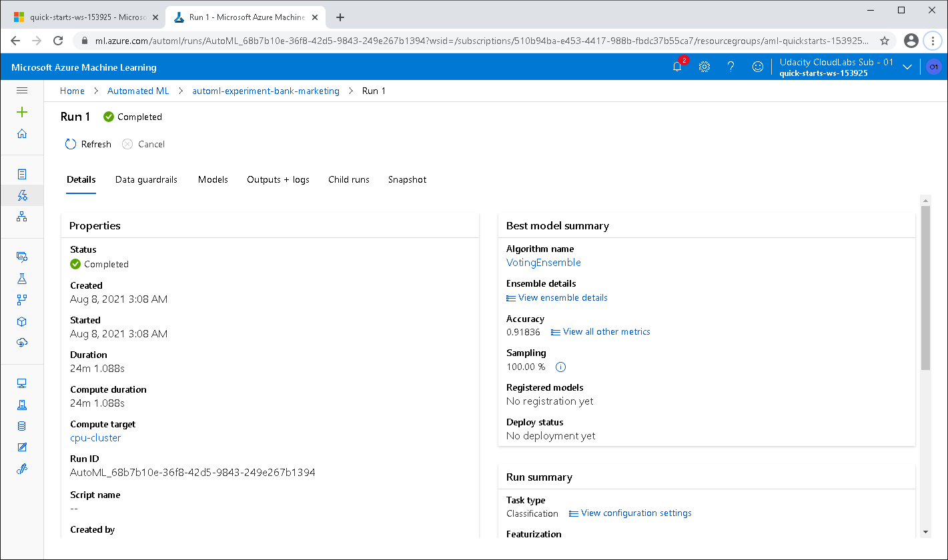Image resolution: width=948 pixels, height=560 pixels.
Task: Open Datastores cylinder icon in sidebar
Action: click(22, 426)
